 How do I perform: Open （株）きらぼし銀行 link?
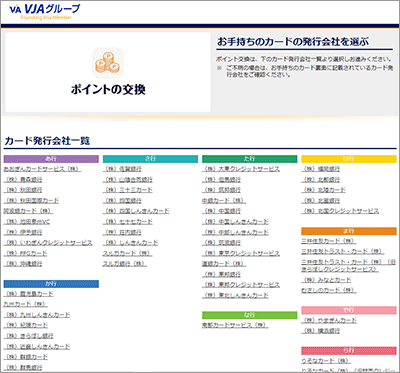pyautogui.click(x=29, y=336)
